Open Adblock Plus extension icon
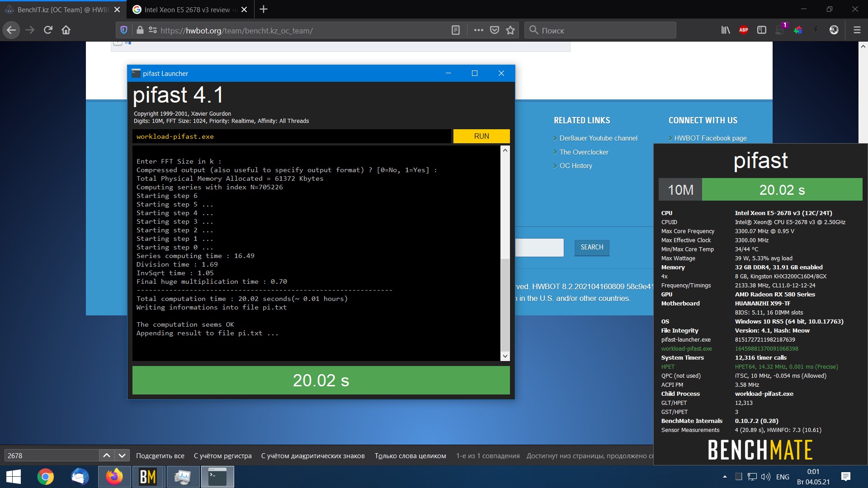 click(x=744, y=30)
